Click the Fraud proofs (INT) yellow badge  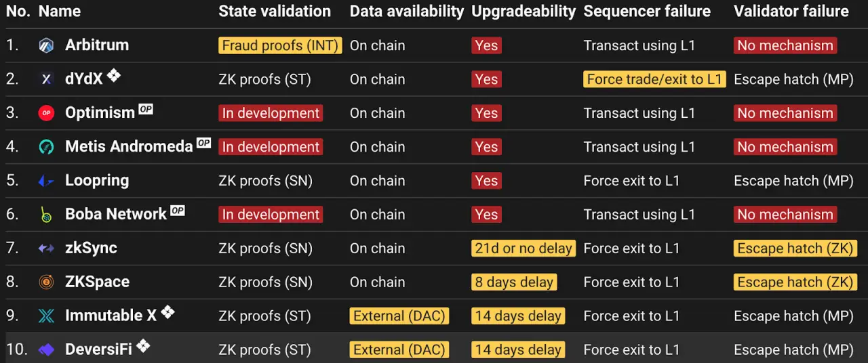(x=280, y=45)
